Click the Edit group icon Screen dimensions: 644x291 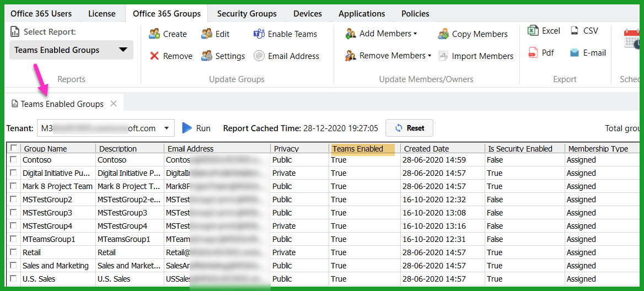pyautogui.click(x=207, y=34)
